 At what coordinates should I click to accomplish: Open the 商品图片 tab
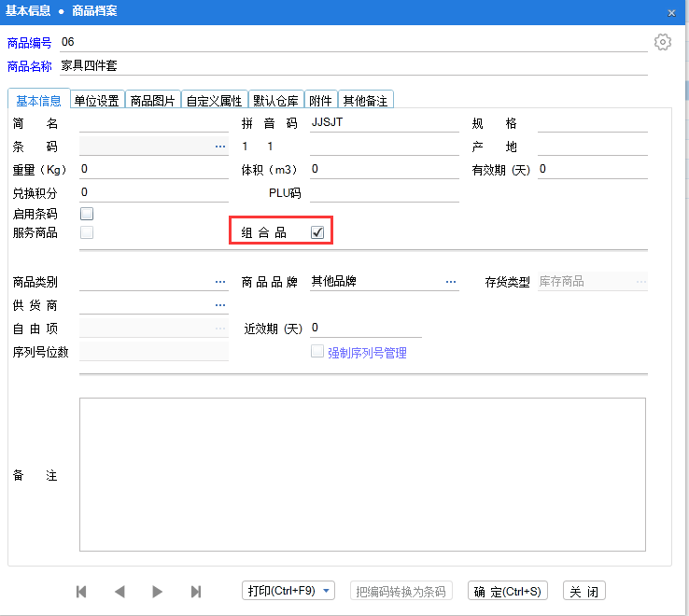click(x=152, y=101)
